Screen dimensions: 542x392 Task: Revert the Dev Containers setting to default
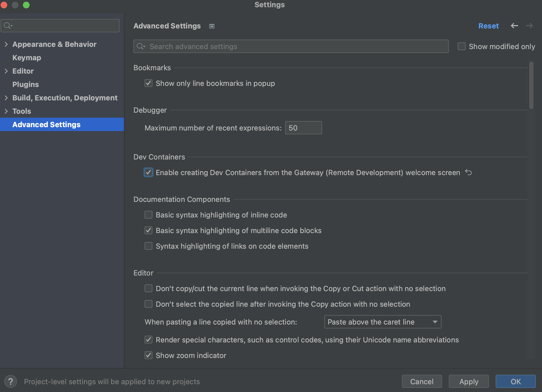(468, 172)
